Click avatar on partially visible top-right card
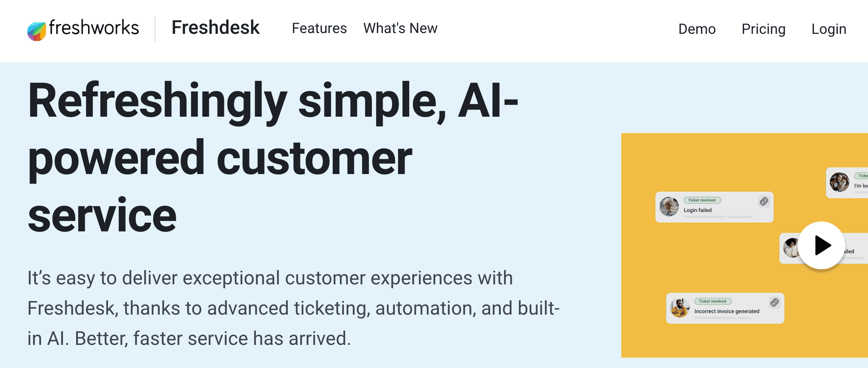 tap(839, 182)
